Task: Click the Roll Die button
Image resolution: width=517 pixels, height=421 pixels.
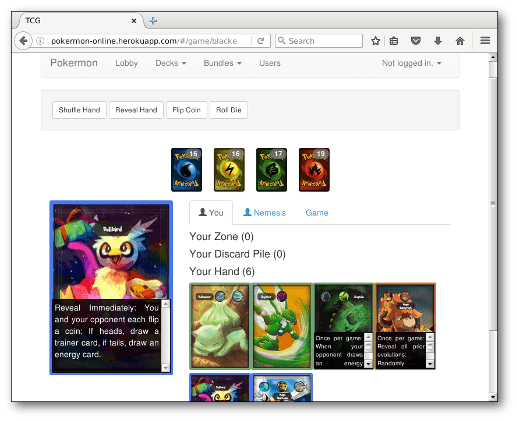Action: pos(229,110)
